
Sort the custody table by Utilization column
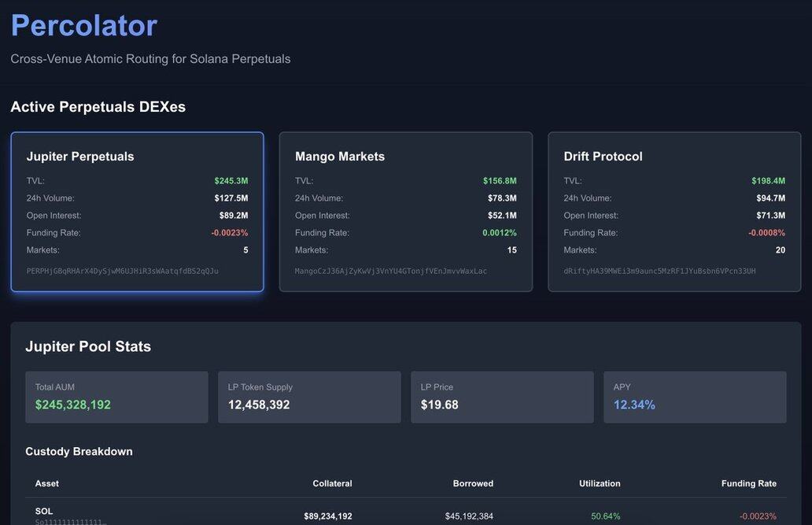point(600,483)
